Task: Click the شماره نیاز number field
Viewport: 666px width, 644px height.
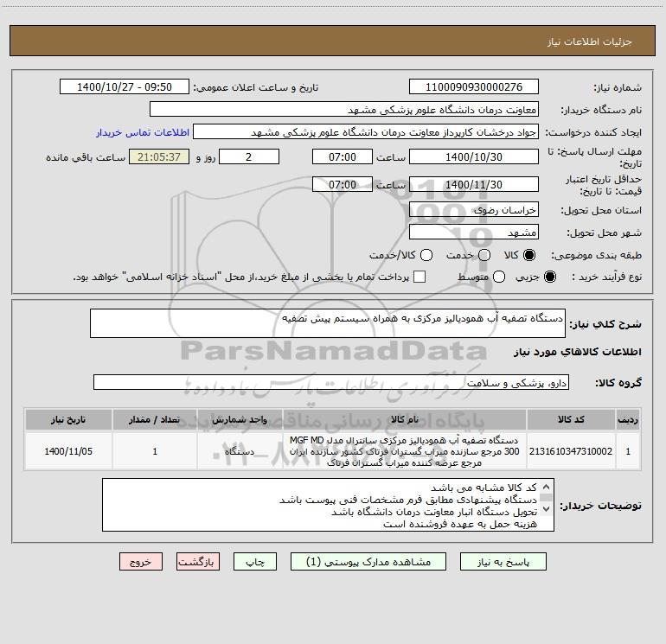Action: pos(474,87)
